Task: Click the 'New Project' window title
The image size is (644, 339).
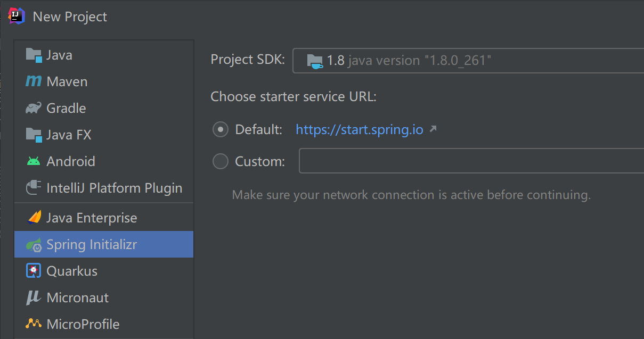Action: [x=70, y=16]
